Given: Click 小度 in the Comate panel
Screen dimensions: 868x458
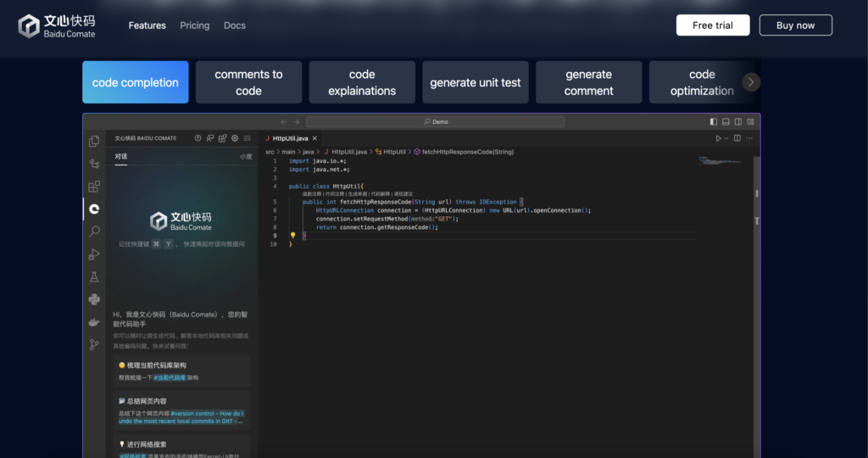Looking at the screenshot, I should [246, 157].
